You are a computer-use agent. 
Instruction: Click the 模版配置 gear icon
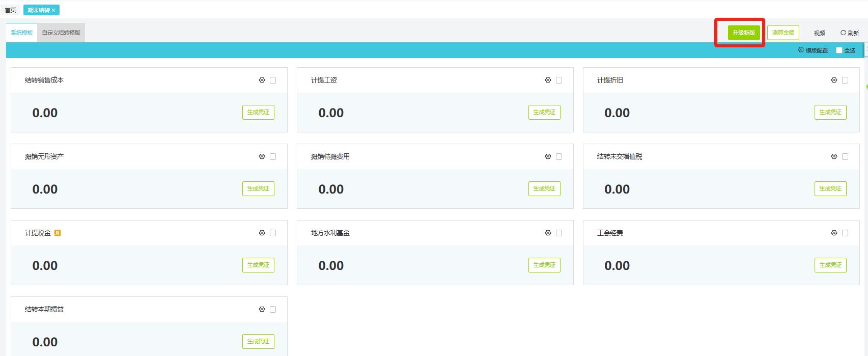(801, 50)
